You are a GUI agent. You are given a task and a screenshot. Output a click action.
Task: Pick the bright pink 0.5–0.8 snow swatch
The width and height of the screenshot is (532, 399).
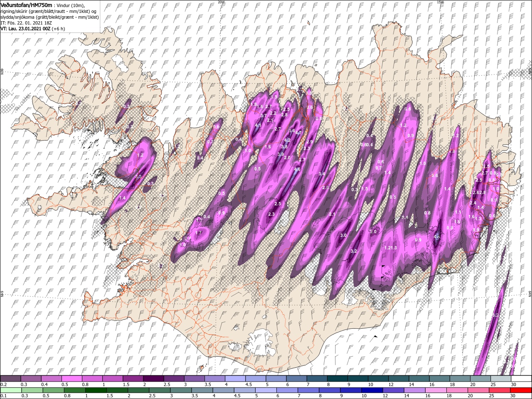click(x=71, y=379)
